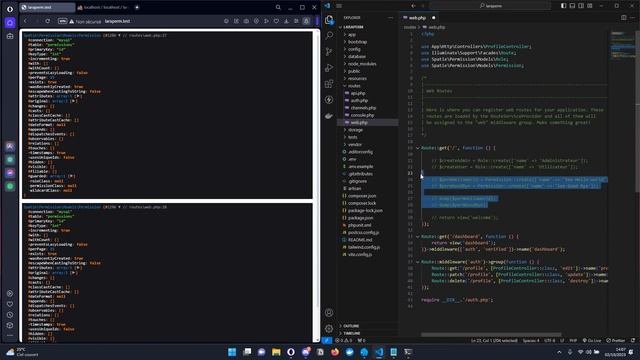640x360 pixels.
Task: Open the remote window button in status bar
Action: (327, 340)
